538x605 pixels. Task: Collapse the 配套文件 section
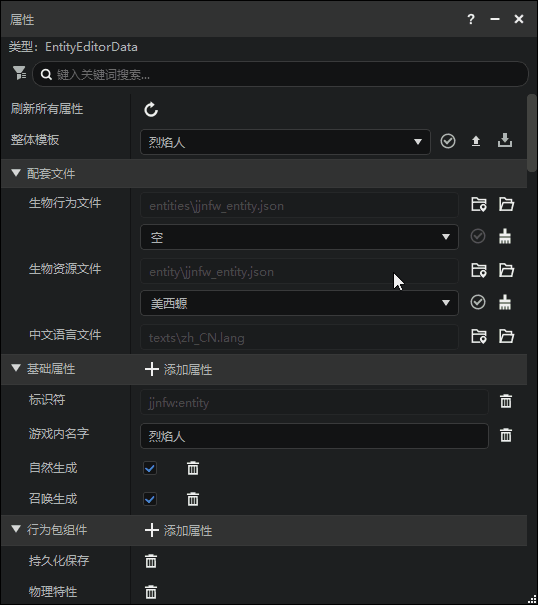tap(16, 173)
